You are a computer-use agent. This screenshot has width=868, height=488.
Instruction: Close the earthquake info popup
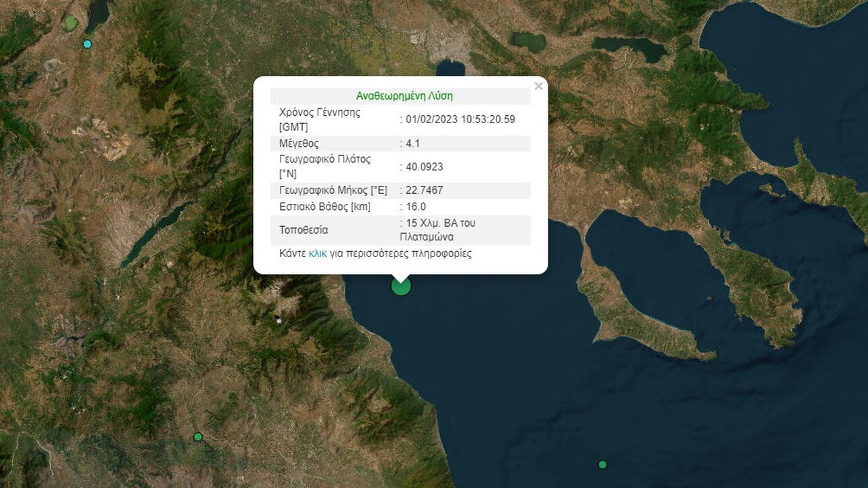[538, 86]
